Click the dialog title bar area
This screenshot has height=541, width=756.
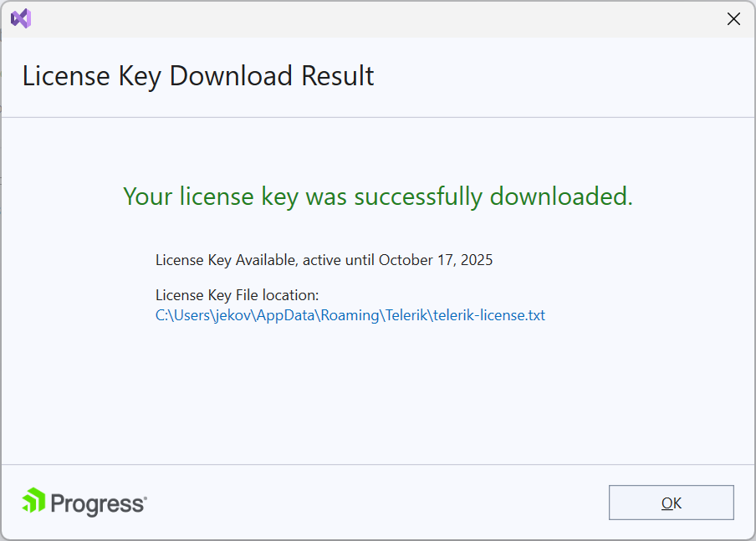(x=376, y=18)
